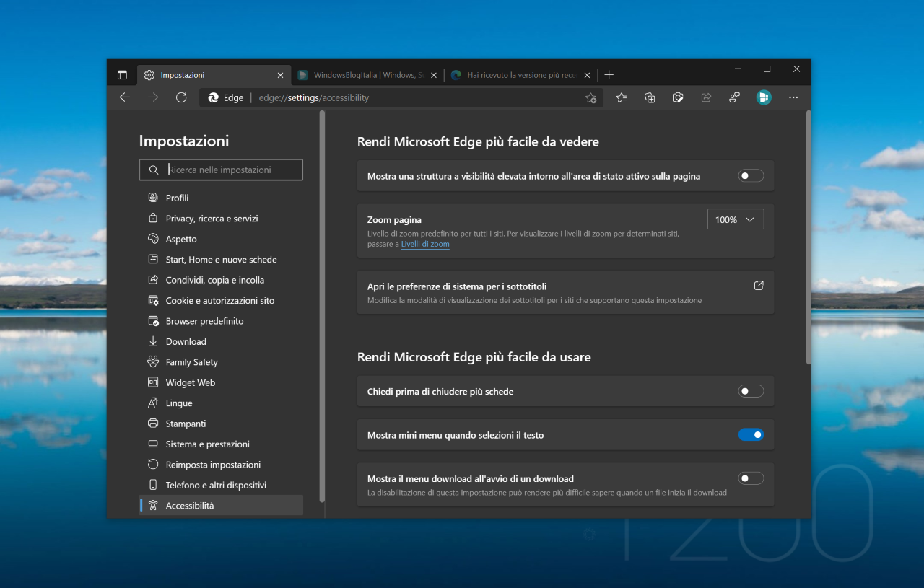This screenshot has width=924, height=588.
Task: Open the Zoom pagina 100% dropdown
Action: [736, 219]
